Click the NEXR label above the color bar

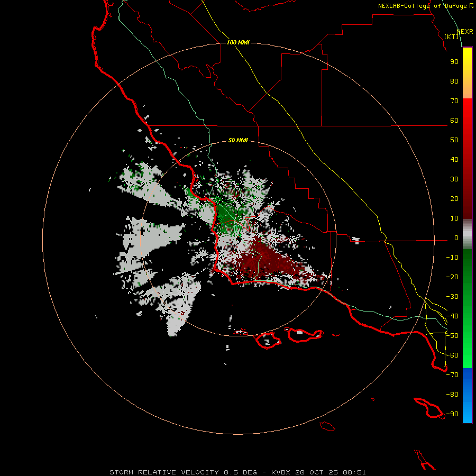pos(465,32)
